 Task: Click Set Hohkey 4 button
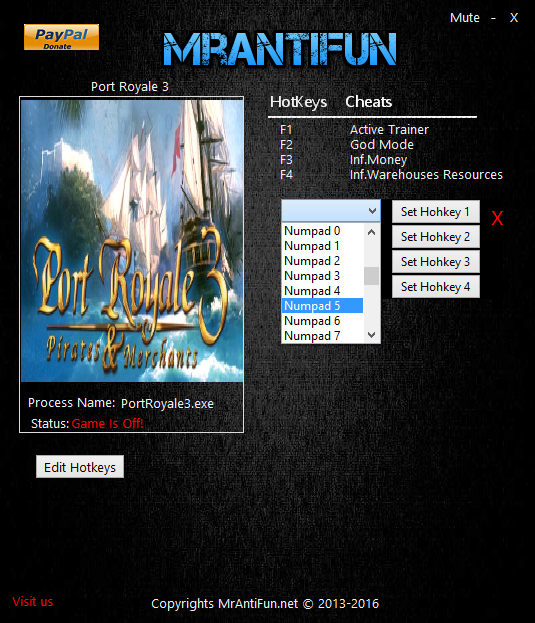(x=436, y=286)
